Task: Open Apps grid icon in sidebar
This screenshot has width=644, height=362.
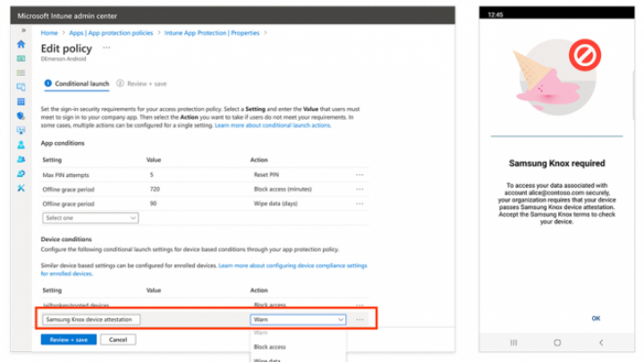Action: pos(21,101)
